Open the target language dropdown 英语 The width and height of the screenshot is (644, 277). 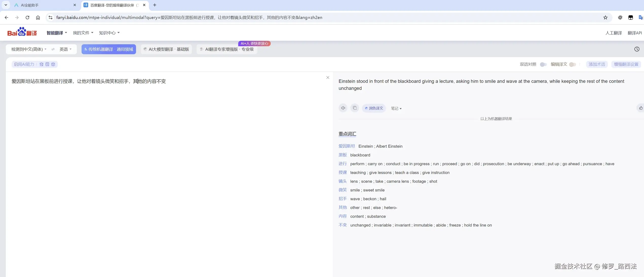(65, 49)
